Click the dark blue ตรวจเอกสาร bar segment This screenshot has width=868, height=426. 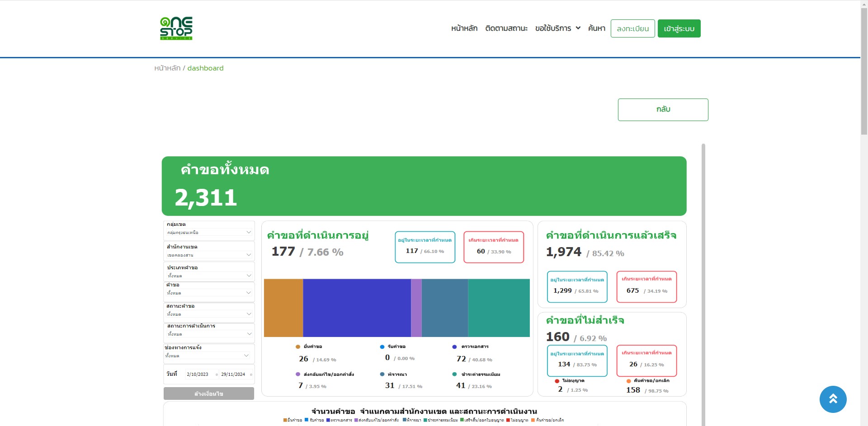pos(357,308)
